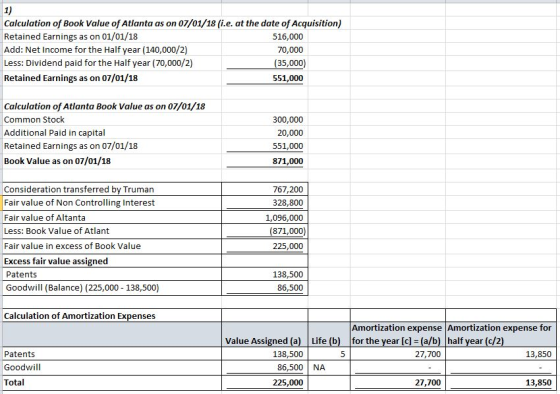Click 'Goodwill' label in amortization table
560x394 pixels.
22,367
